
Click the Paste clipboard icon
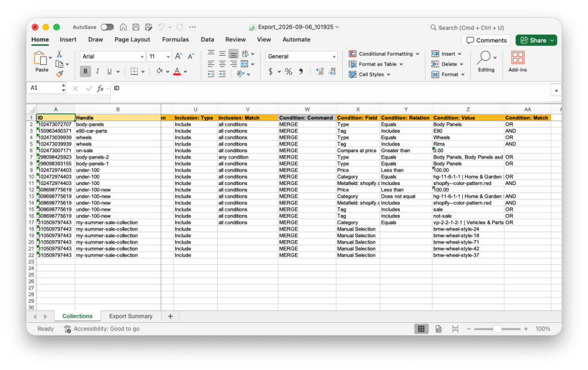coord(40,59)
